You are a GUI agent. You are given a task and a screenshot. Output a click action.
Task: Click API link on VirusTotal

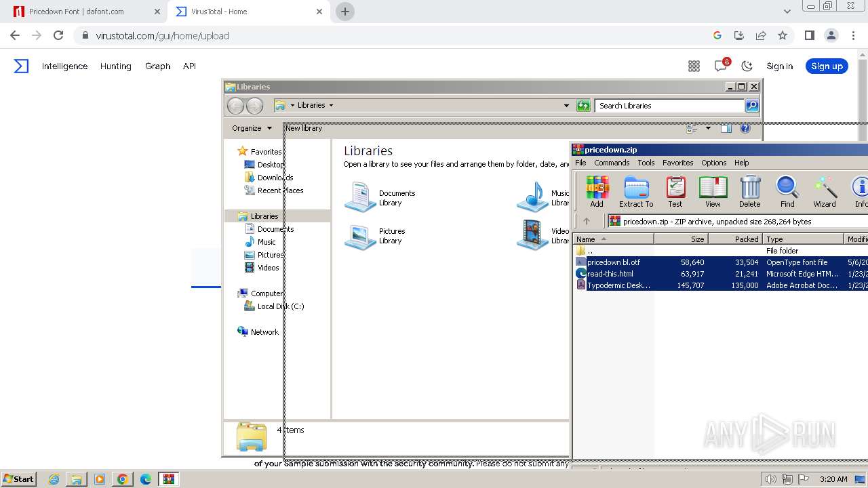189,66
